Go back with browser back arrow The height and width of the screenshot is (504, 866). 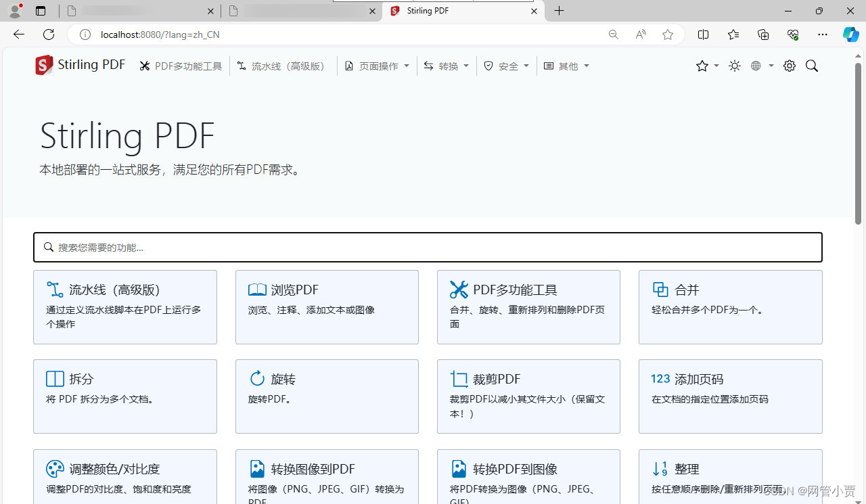(x=19, y=35)
